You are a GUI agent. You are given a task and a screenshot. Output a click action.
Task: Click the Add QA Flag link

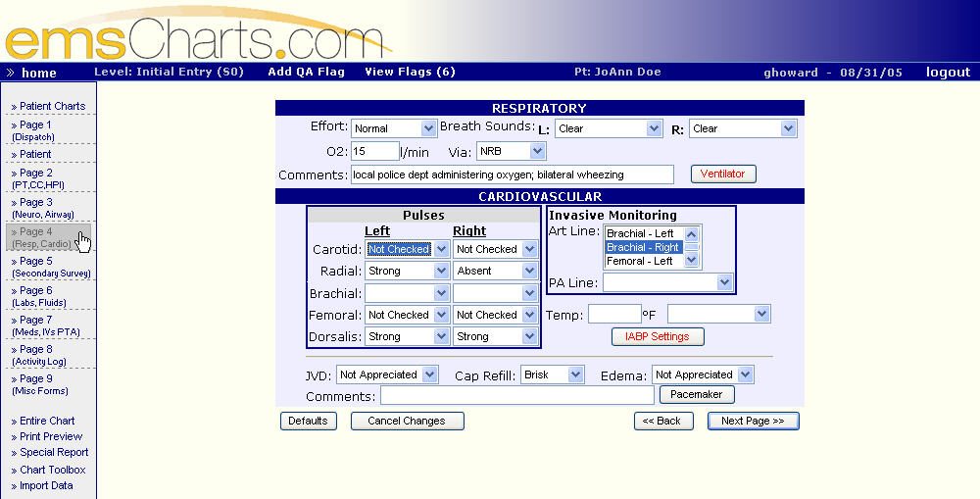(x=306, y=72)
